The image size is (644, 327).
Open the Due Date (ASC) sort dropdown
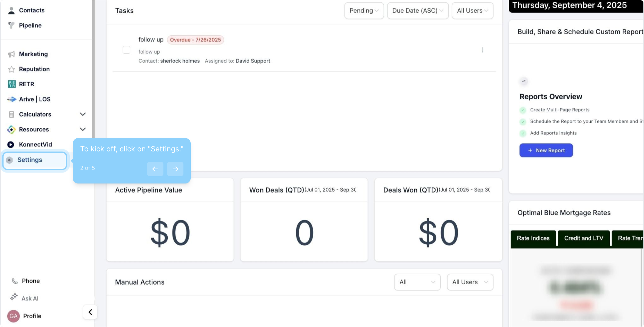click(x=418, y=11)
